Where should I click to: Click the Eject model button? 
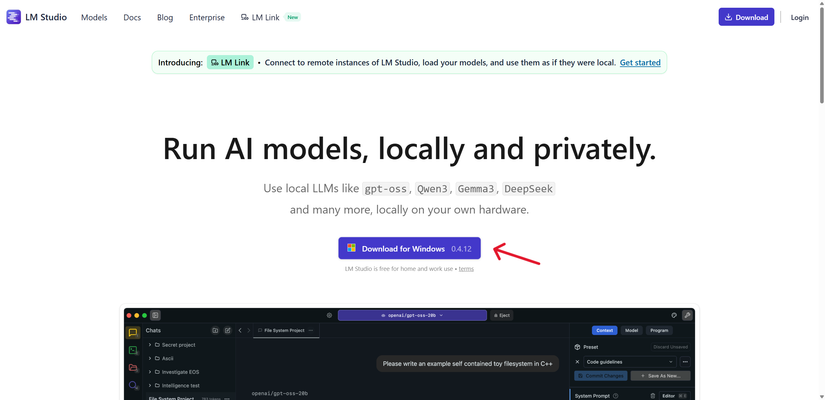pyautogui.click(x=501, y=315)
